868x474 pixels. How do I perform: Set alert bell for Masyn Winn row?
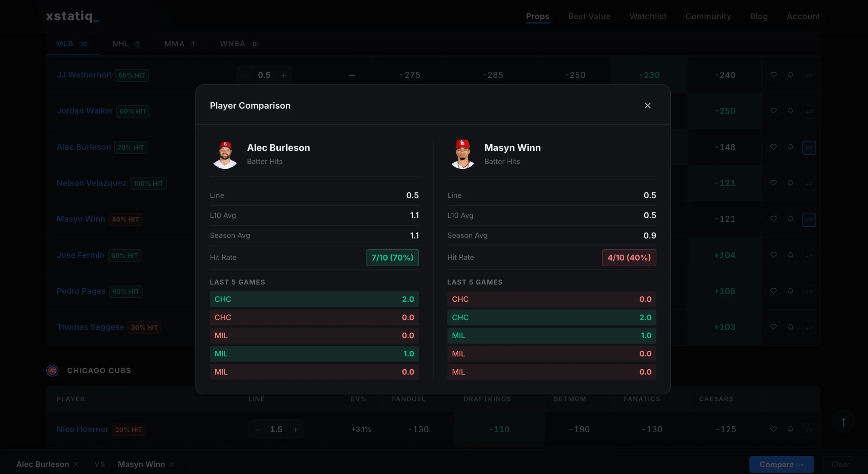790,219
